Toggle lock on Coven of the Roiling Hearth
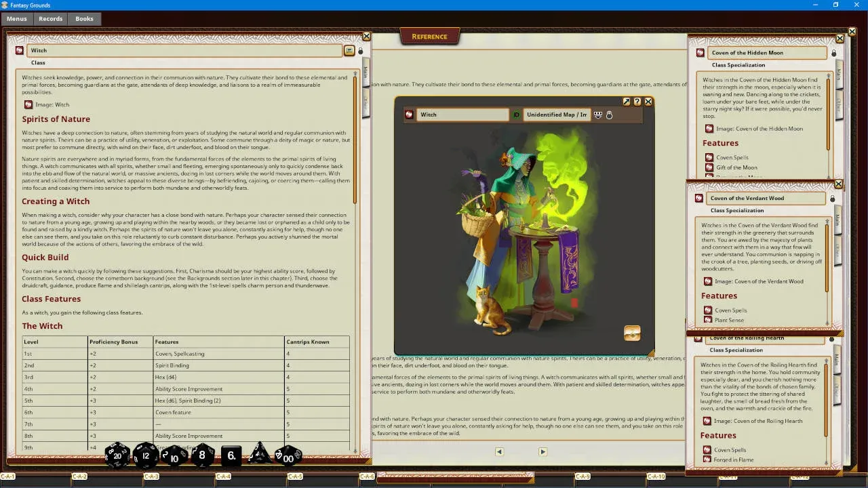 tap(832, 338)
